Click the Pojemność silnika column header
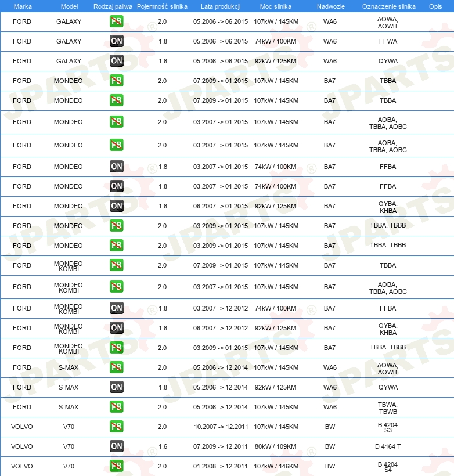 click(162, 6)
